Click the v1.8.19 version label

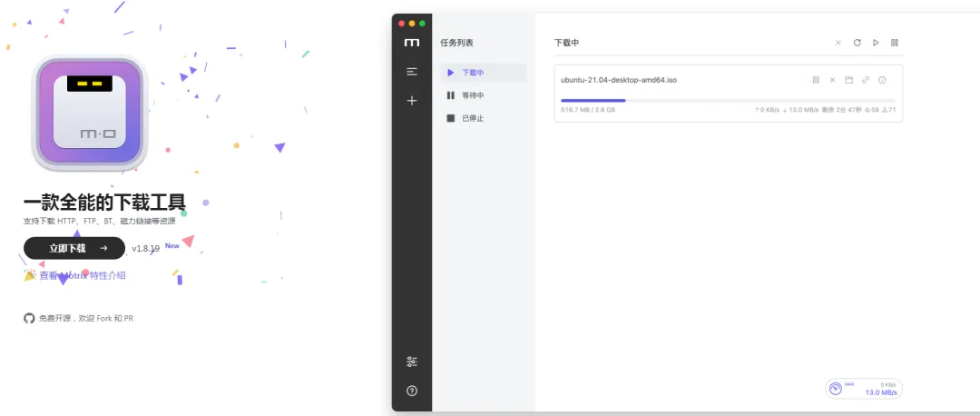(145, 248)
